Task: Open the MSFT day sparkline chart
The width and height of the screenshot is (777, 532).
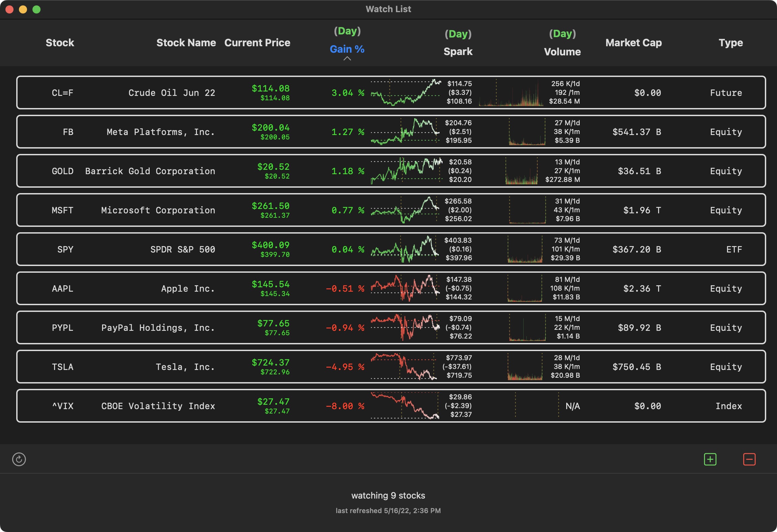Action: pyautogui.click(x=405, y=210)
